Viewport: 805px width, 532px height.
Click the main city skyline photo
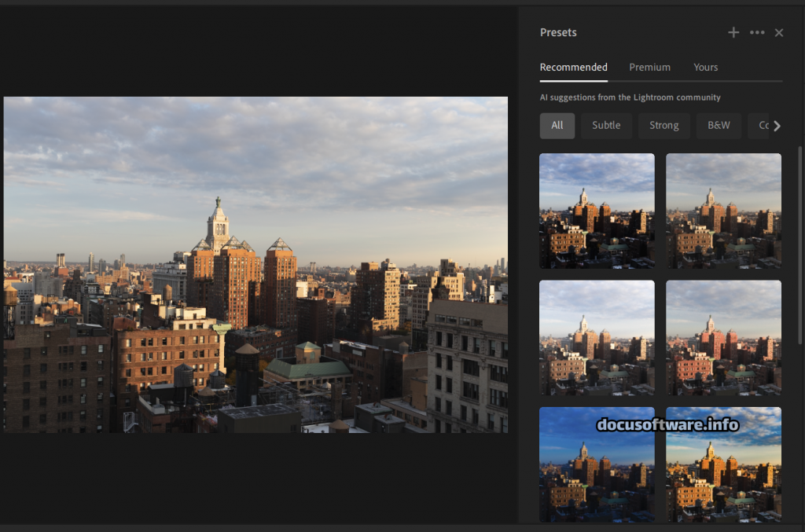pyautogui.click(x=255, y=264)
